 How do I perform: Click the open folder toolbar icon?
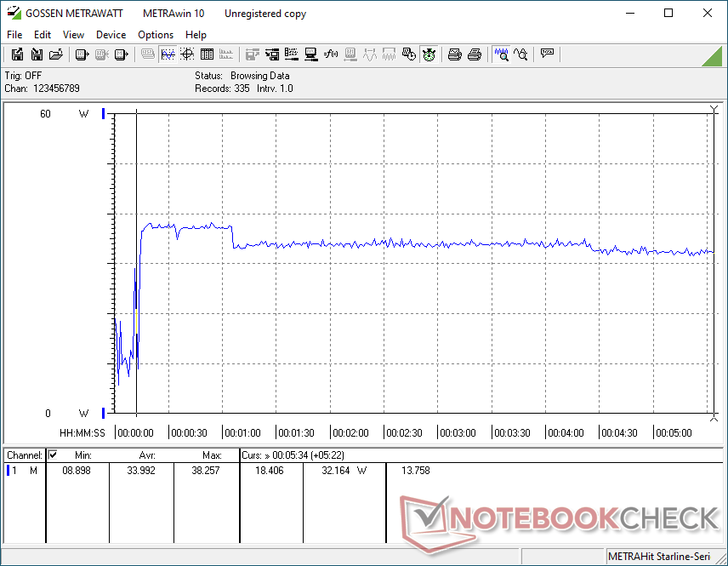point(56,54)
